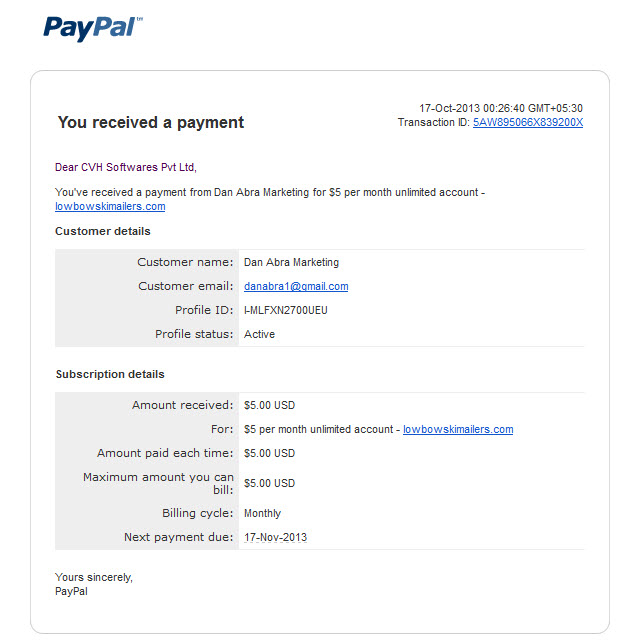Click the Maximum amount you can bill label
The image size is (642, 644).
click(158, 483)
